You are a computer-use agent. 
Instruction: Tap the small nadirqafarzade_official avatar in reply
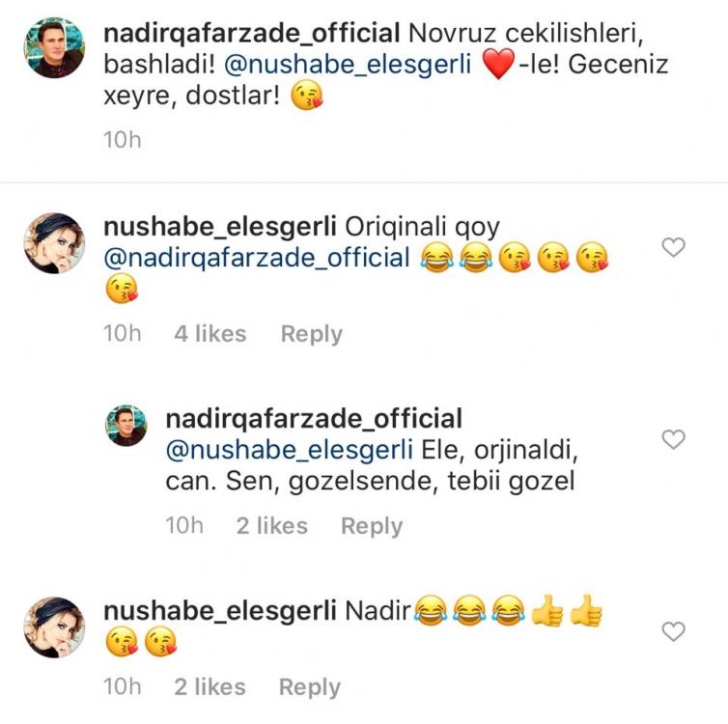(128, 426)
